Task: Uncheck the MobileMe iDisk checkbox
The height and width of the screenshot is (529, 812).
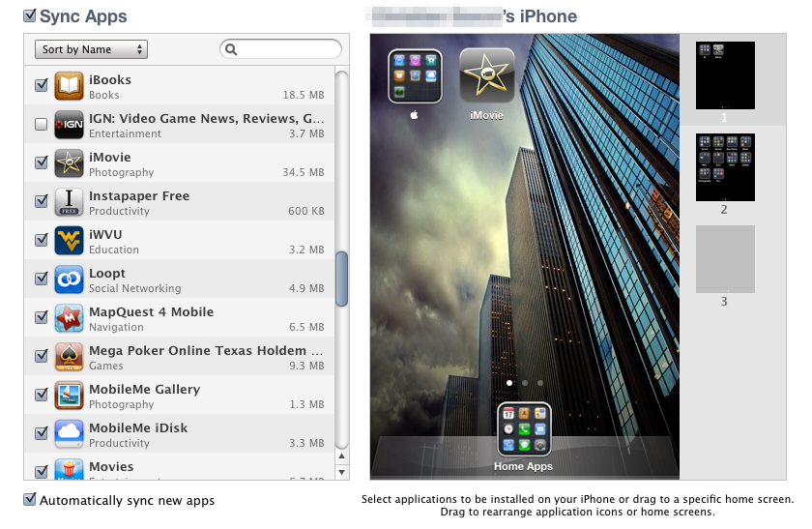Action: click(x=42, y=433)
